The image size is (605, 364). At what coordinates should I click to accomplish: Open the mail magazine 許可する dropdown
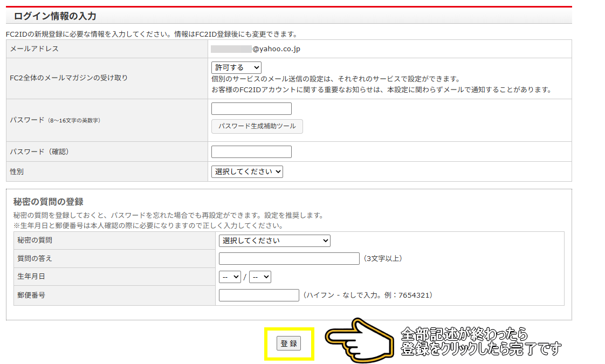tap(236, 67)
